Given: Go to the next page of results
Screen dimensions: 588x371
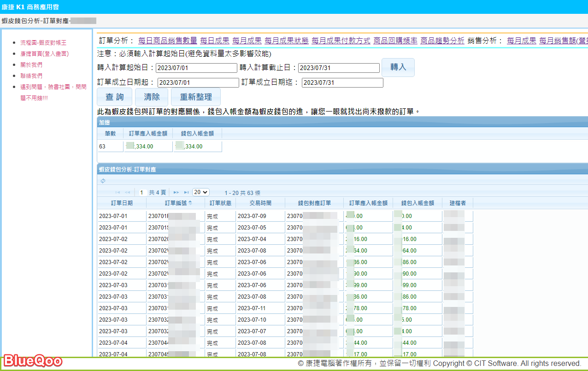Looking at the screenshot, I should pos(176,192).
